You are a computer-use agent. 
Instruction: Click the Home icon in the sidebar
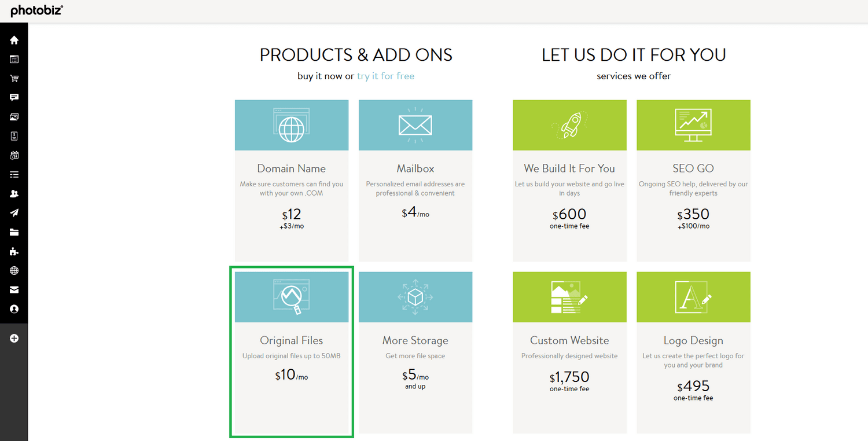14,40
